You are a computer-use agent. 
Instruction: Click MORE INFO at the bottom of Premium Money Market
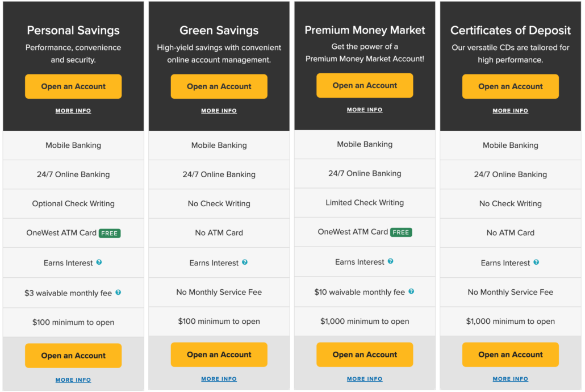click(364, 378)
